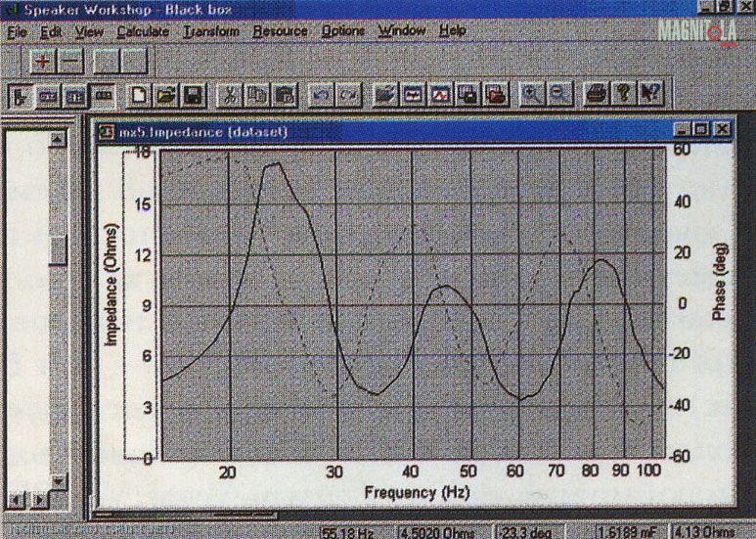Open the Options menu
The image size is (756, 539).
point(343,31)
